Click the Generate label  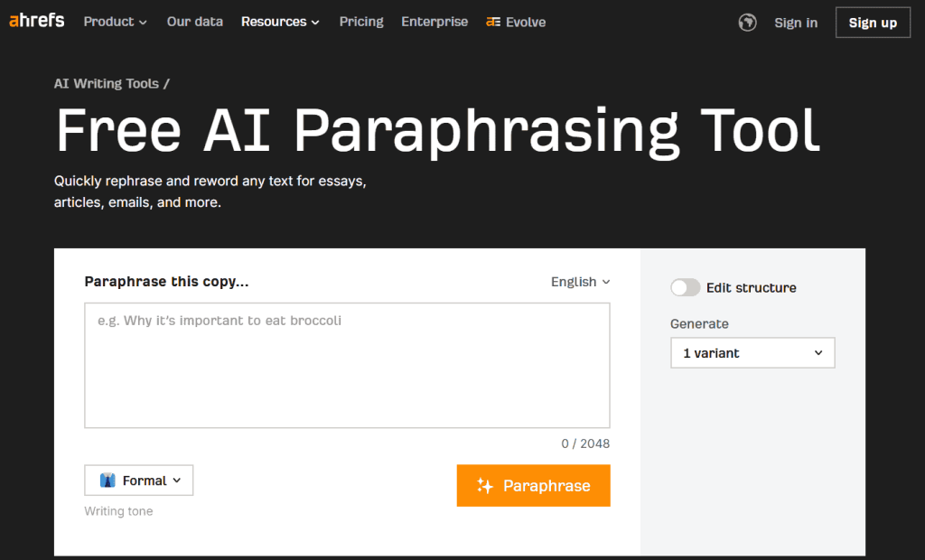pos(699,324)
